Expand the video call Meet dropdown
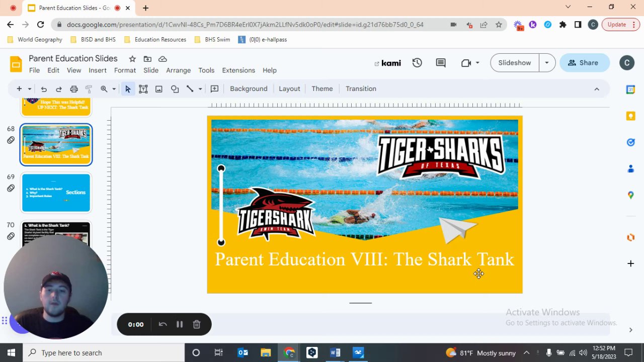 [x=477, y=63]
